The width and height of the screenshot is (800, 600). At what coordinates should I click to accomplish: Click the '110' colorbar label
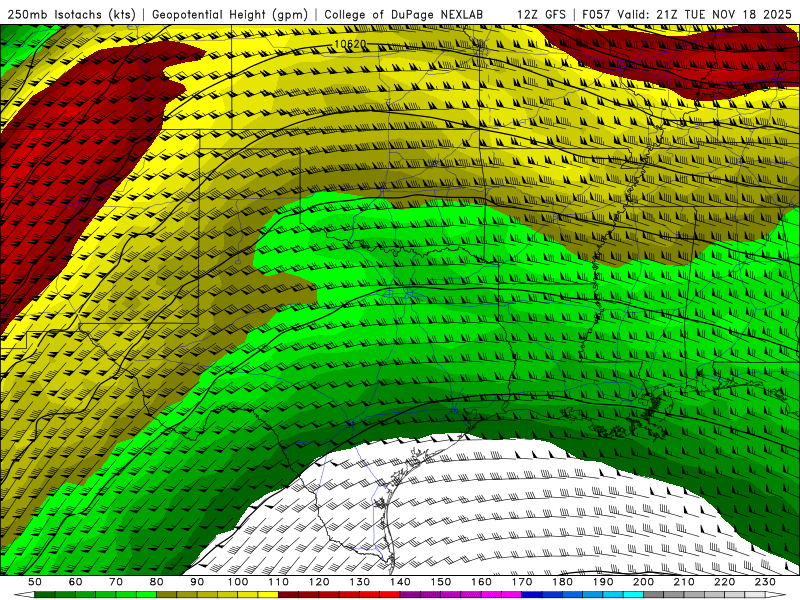pos(279,582)
